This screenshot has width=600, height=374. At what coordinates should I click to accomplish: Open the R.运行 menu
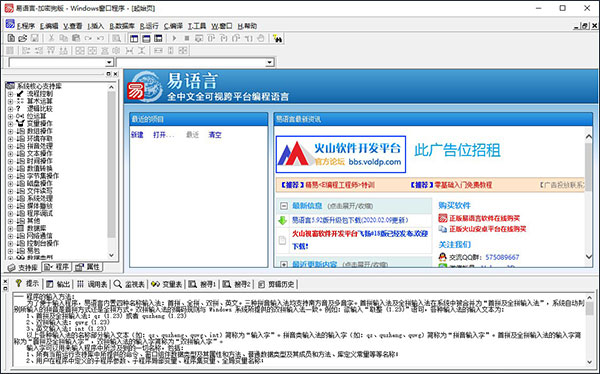click(x=149, y=26)
